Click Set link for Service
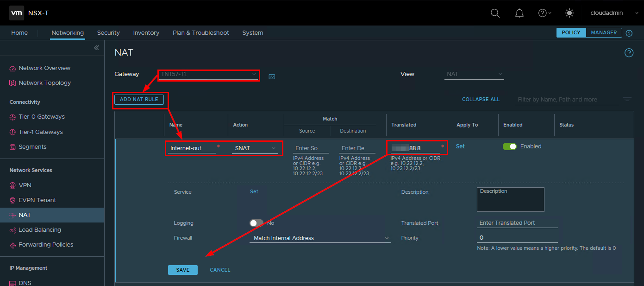The height and width of the screenshot is (286, 644). tap(254, 191)
